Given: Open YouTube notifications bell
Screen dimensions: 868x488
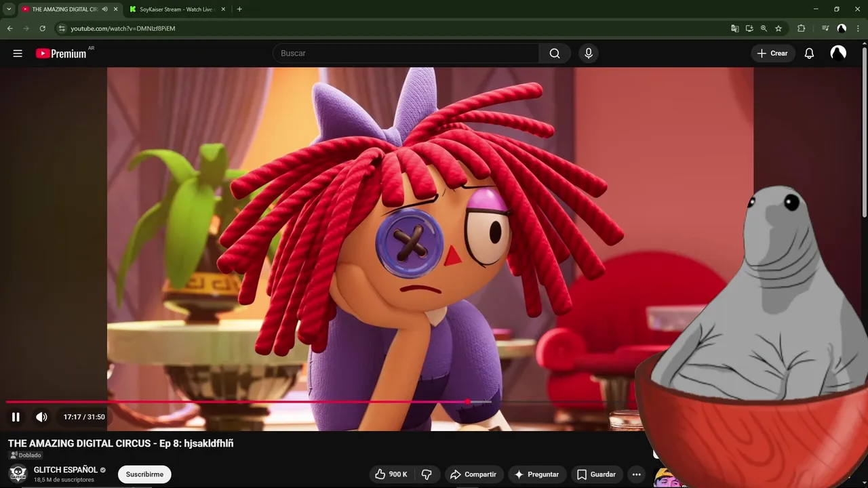Looking at the screenshot, I should pyautogui.click(x=809, y=54).
